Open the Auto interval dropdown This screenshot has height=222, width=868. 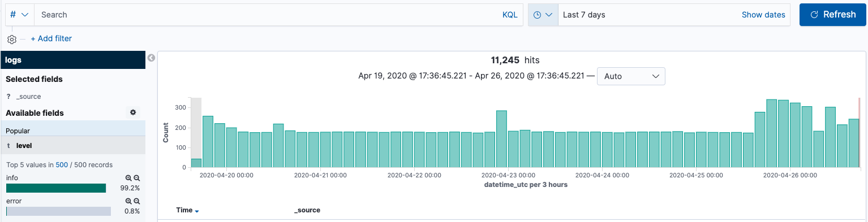pos(631,76)
